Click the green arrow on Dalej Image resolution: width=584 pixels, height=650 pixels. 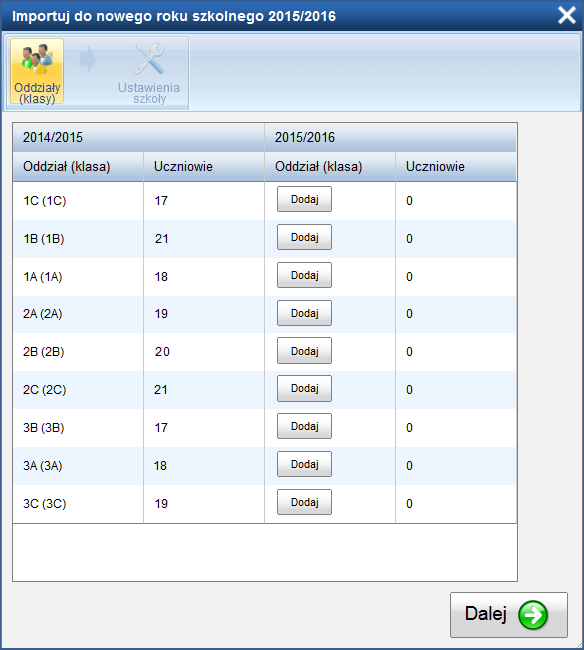point(533,615)
